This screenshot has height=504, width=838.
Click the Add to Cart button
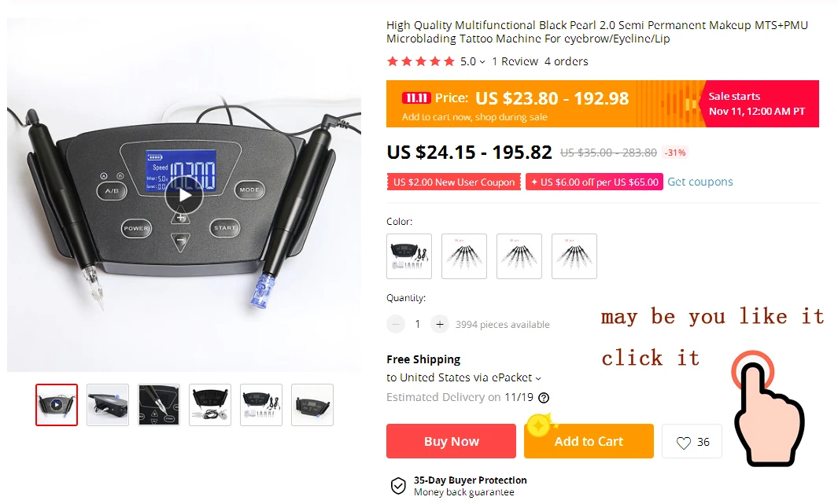[x=589, y=441]
